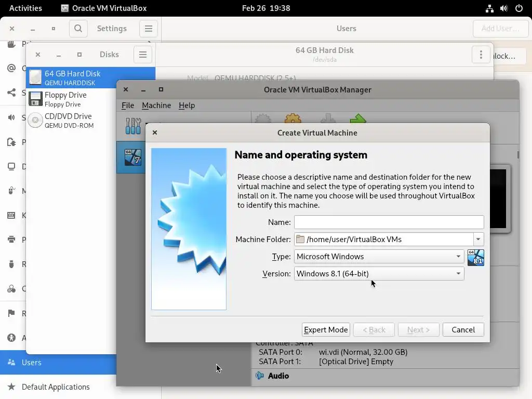This screenshot has height=399, width=532.
Task: Open the power icon in top bar
Action: point(519,8)
